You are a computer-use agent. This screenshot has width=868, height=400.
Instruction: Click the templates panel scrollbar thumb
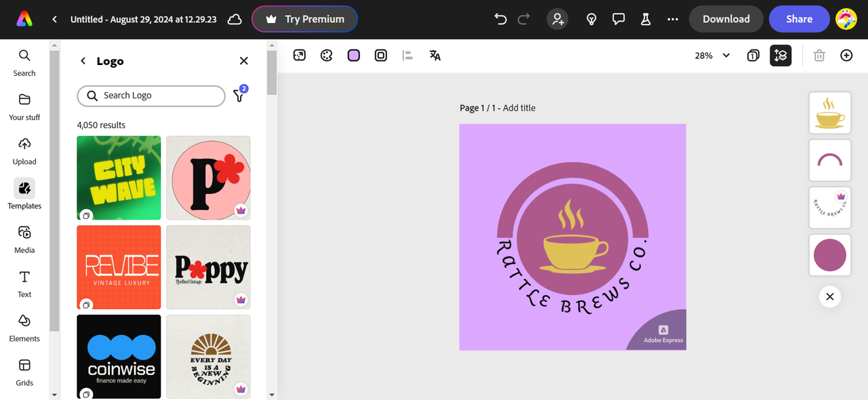pos(272,73)
